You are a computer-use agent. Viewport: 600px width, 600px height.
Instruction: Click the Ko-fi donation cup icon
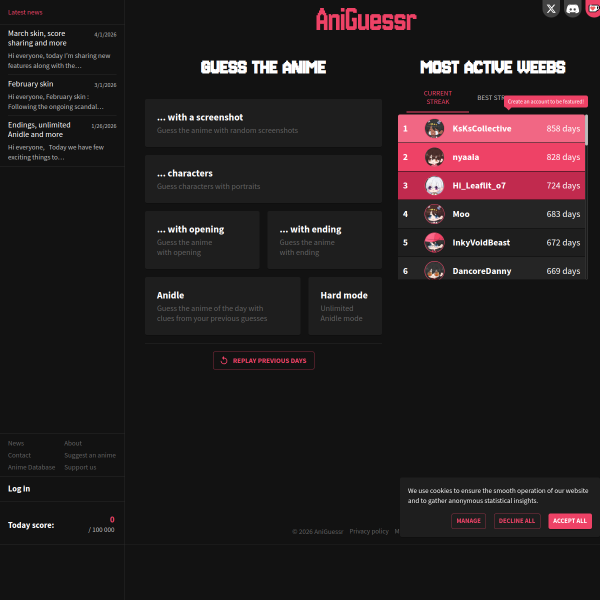(592, 9)
